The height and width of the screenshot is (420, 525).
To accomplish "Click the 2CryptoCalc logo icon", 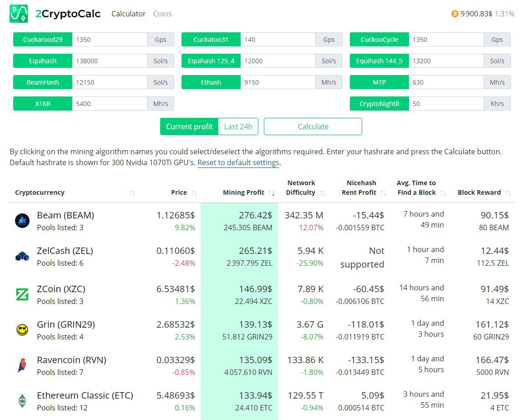I will [19, 14].
